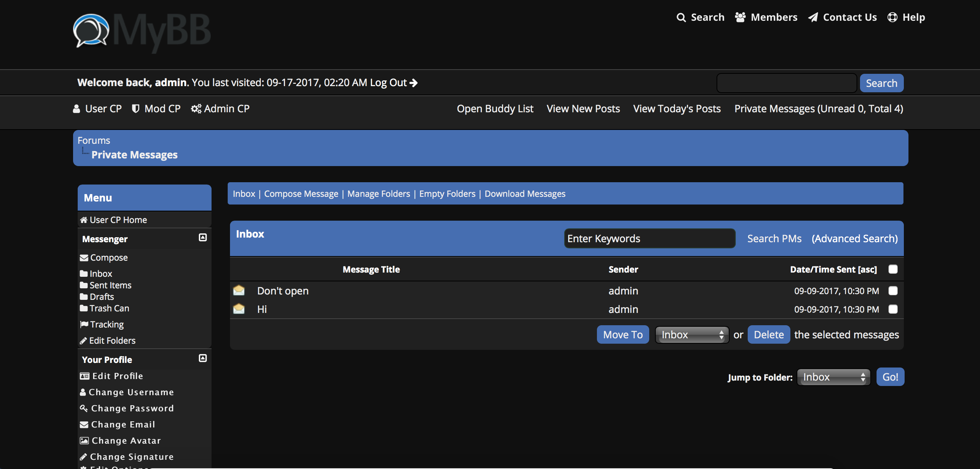Open the Advanced Search link
The image size is (980, 469).
pyautogui.click(x=855, y=239)
